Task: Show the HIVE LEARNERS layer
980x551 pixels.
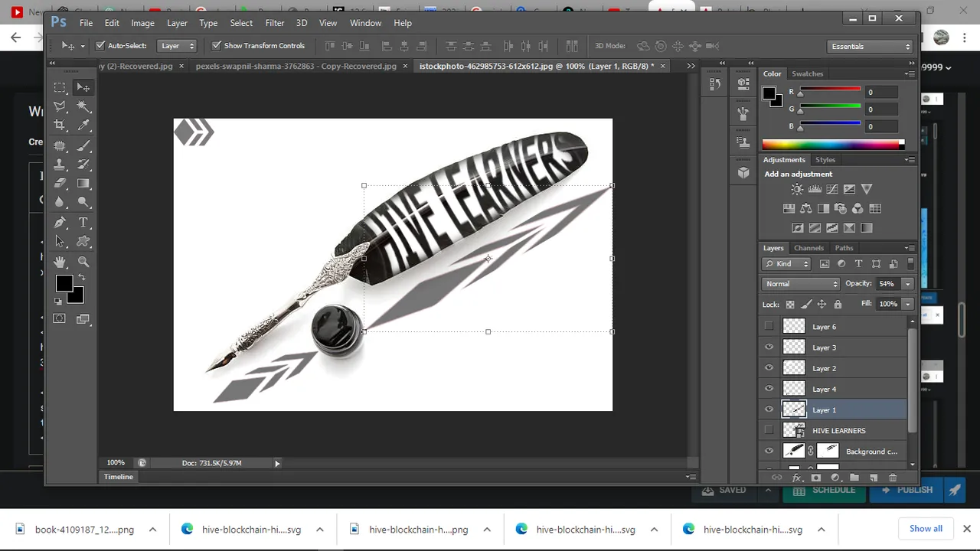Action: (x=769, y=430)
